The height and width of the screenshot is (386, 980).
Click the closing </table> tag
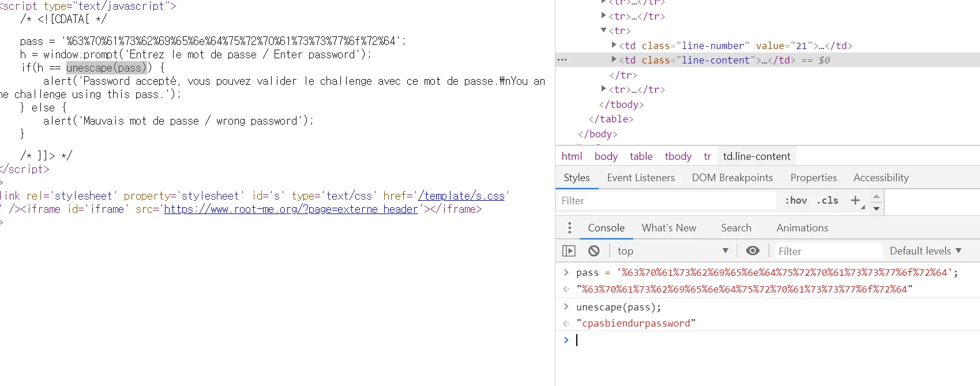pos(611,119)
